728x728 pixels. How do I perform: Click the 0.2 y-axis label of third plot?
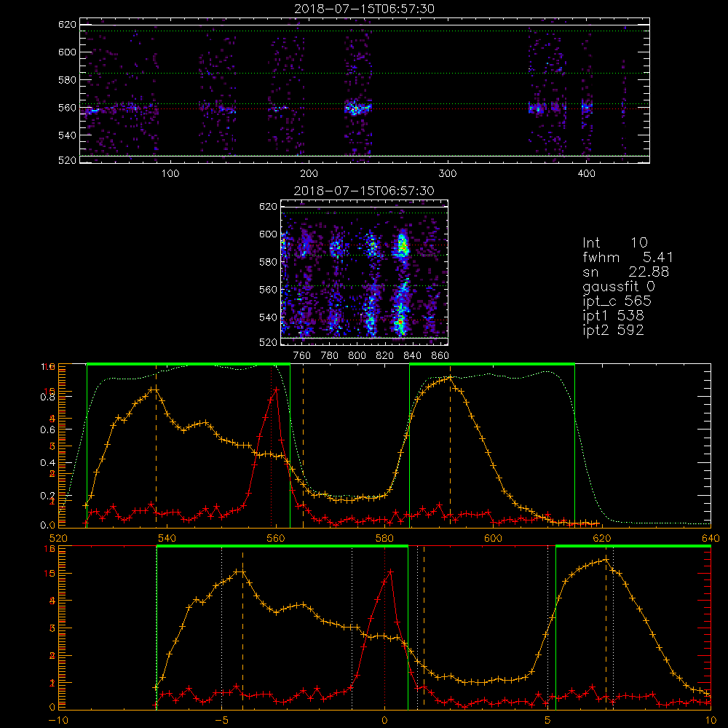(48, 496)
